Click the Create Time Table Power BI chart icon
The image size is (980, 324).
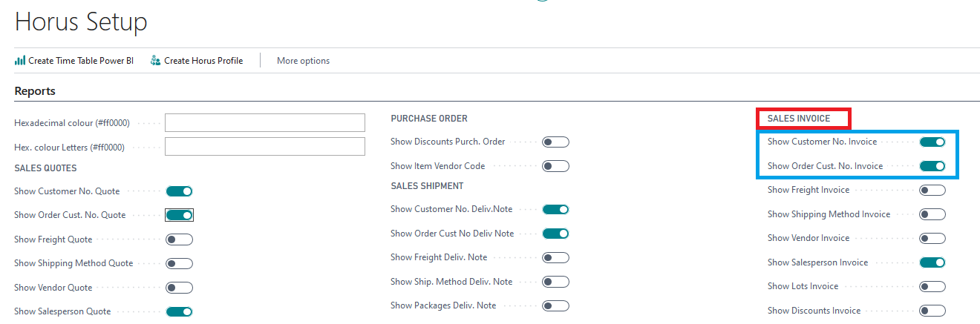tap(20, 61)
